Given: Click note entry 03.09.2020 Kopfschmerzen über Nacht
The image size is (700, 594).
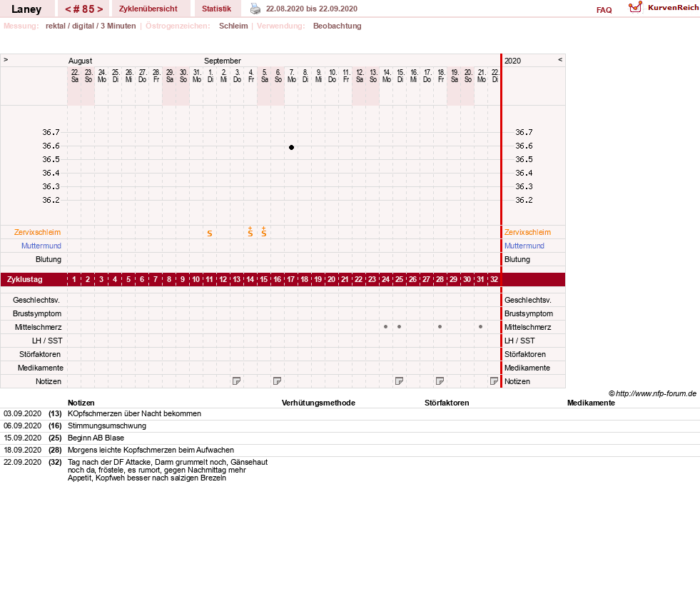Looking at the screenshot, I should point(134,413).
